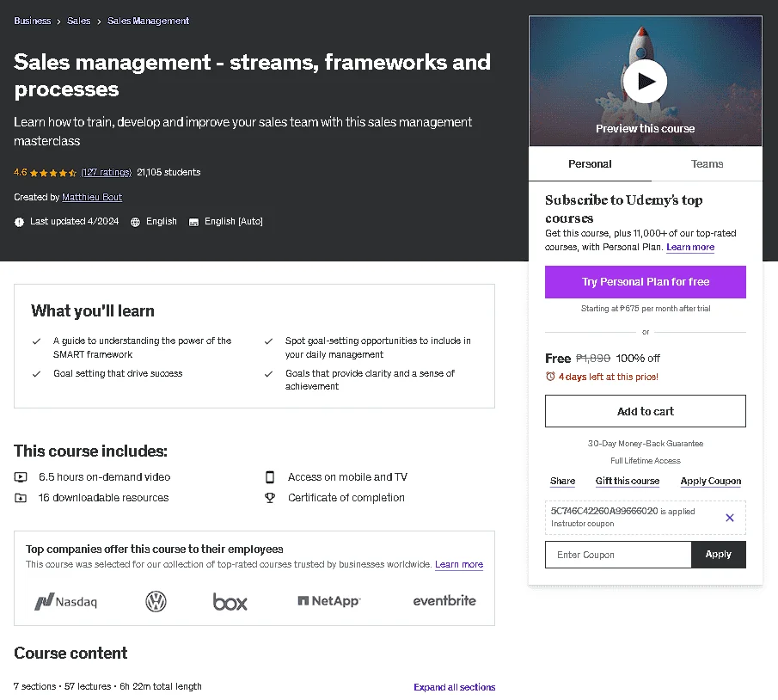Click the downloadable resources folder icon

pos(21,497)
